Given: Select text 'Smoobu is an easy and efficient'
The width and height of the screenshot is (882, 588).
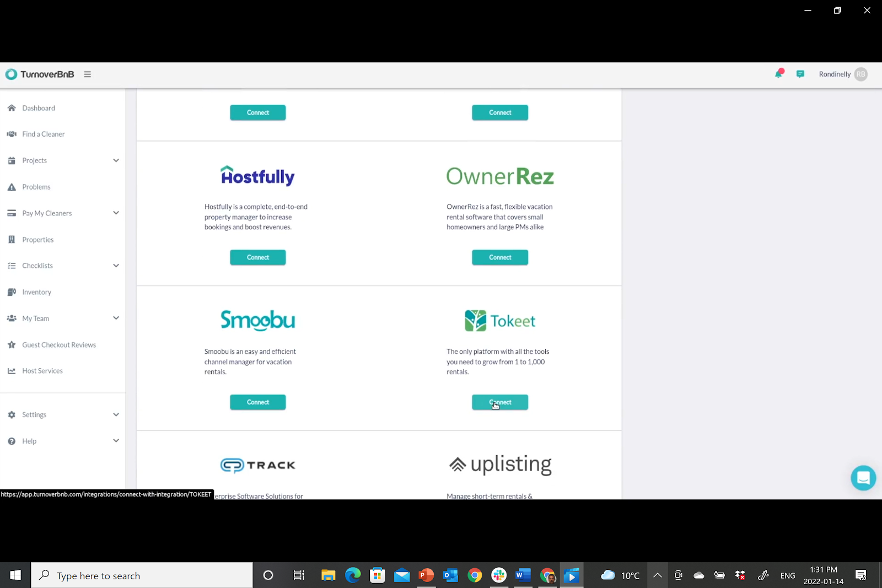Looking at the screenshot, I should [x=250, y=352].
